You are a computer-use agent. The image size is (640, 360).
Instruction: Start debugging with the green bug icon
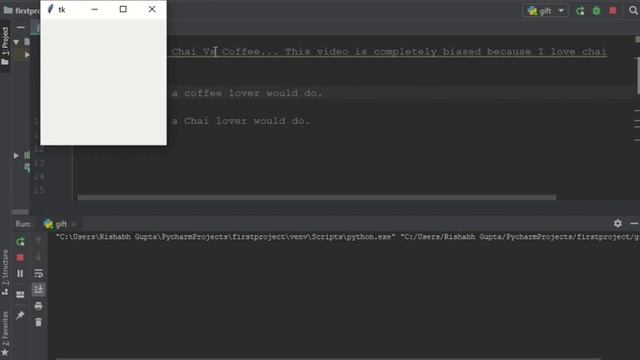[x=596, y=11]
